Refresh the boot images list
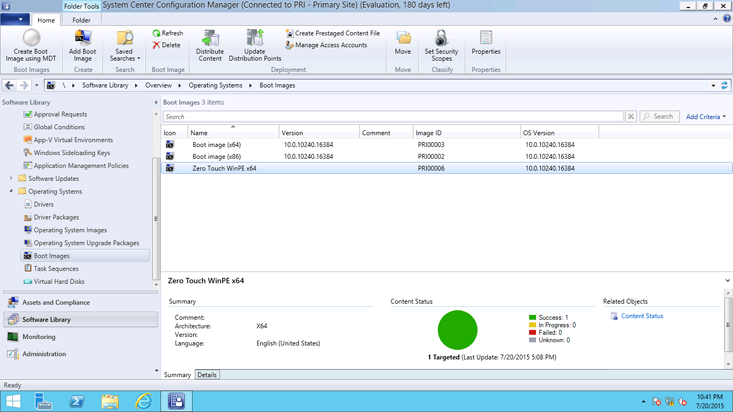This screenshot has height=412, width=733. (x=167, y=33)
